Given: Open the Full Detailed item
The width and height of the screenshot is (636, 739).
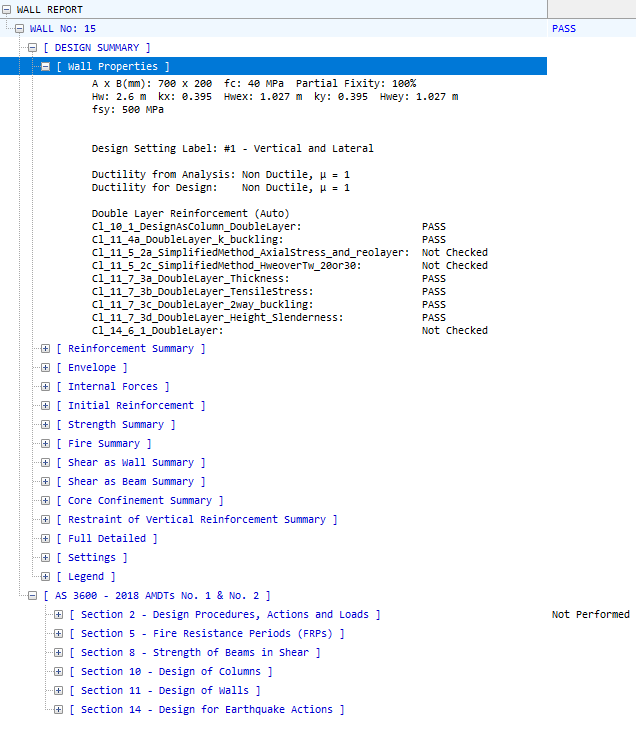Looking at the screenshot, I should coord(106,539).
